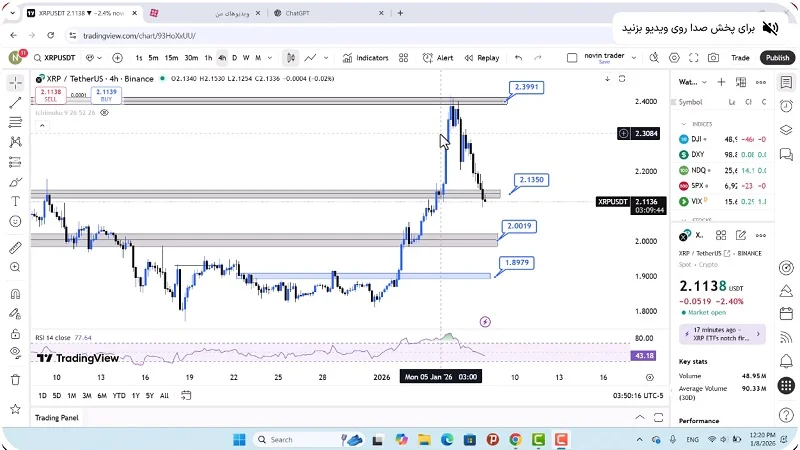Select the Text annotation tool
This screenshot has width=800, height=450.
(x=15, y=201)
